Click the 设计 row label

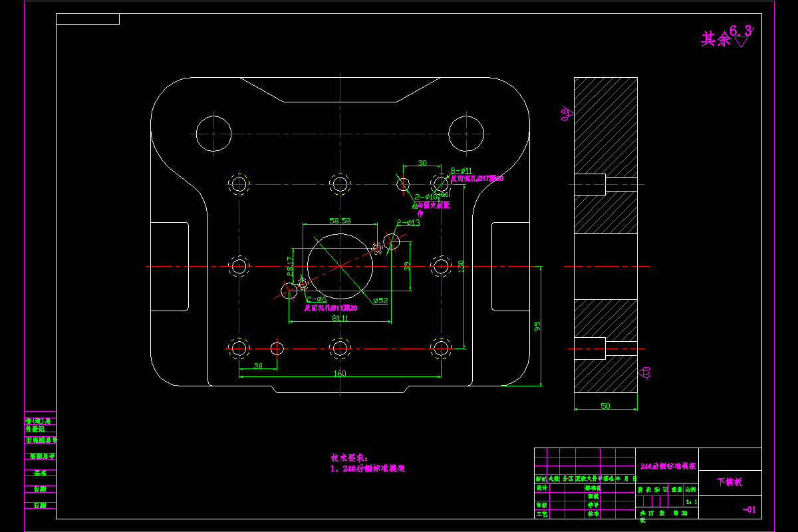point(541,487)
